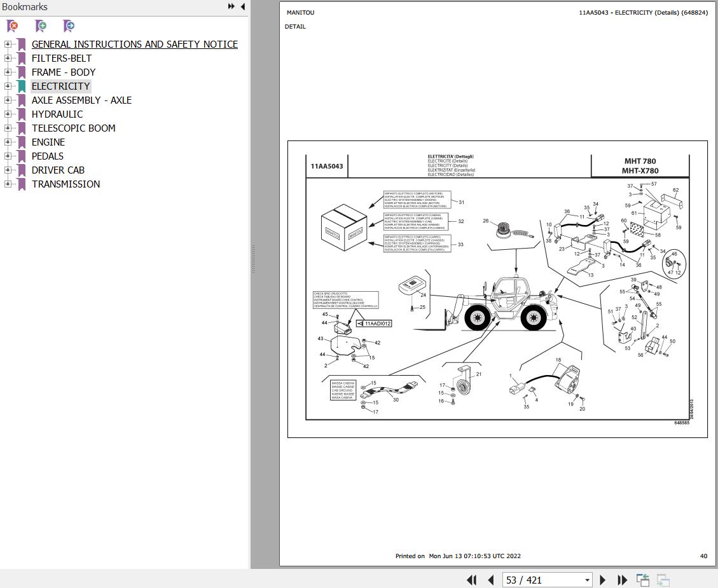
Task: Click the go to previous view icon
Action: 643,580
